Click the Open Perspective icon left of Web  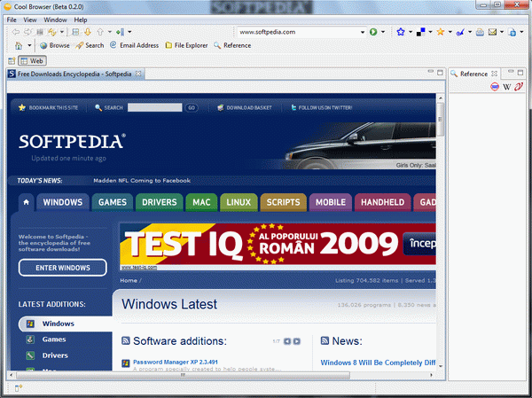12,61
